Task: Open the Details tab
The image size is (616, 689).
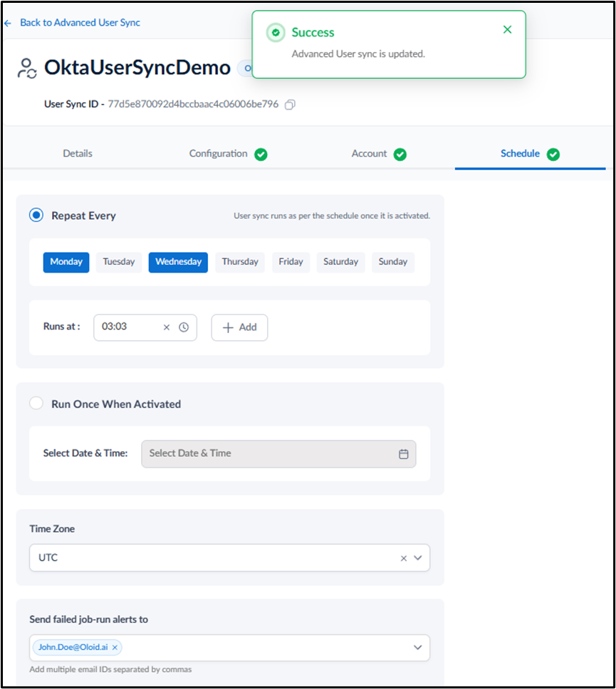Action: (78, 153)
